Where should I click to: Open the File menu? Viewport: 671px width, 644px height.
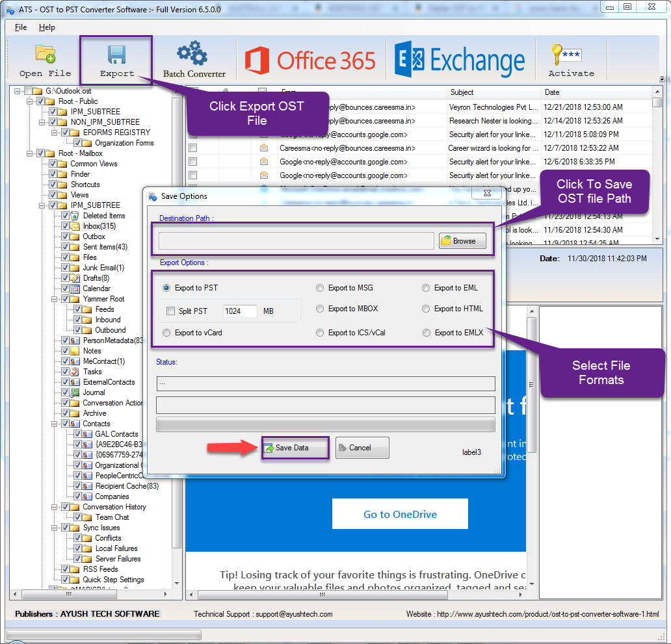pos(21,27)
